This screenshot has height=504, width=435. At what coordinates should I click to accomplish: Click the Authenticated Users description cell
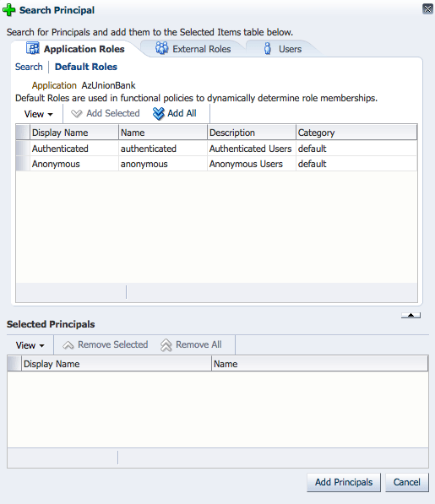251,149
